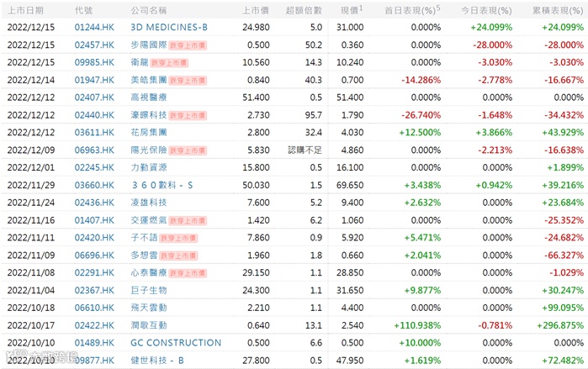Click stock code 02407.HK
Viewport: 588px width, 369px height.
click(x=94, y=98)
